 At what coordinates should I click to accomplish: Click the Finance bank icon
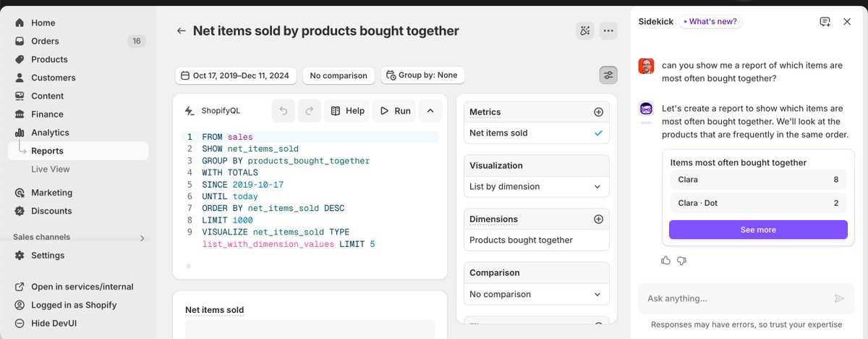tap(20, 114)
